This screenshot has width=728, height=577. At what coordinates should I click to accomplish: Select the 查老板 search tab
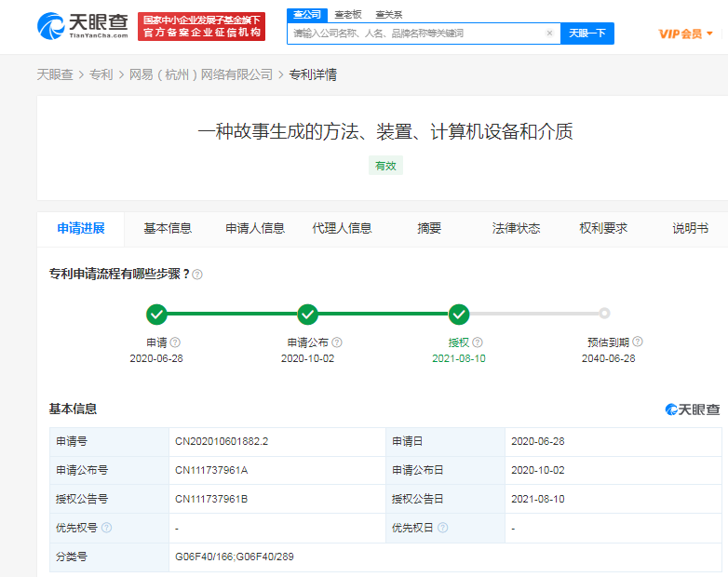click(x=348, y=15)
